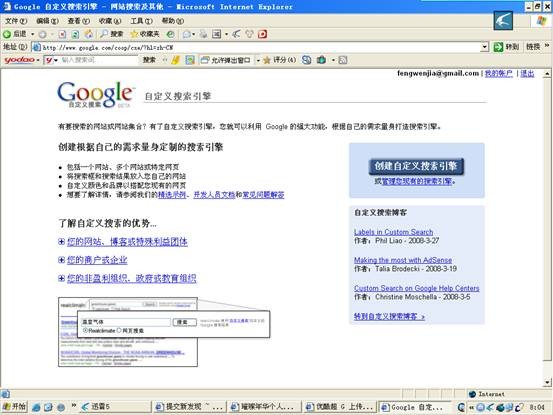
Task: Open the address bar dropdown arrow
Action: click(x=485, y=47)
